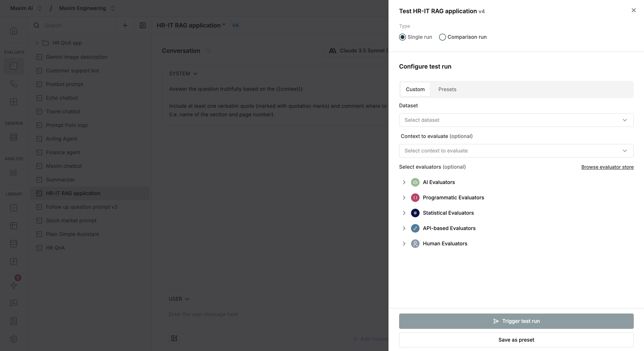Open the HR-IT RAG application prompt
644x351 pixels.
73,193
